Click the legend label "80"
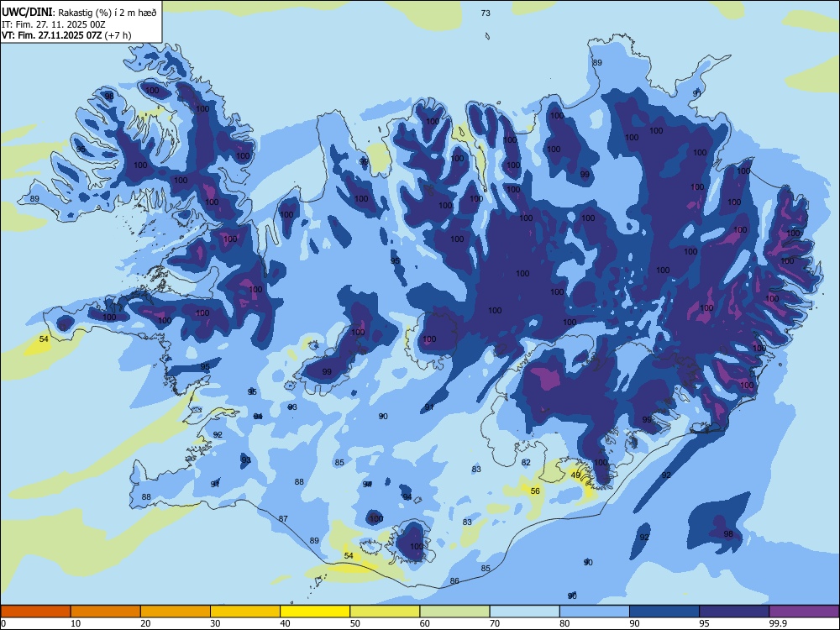This screenshot has height=630, width=840. coord(564,623)
